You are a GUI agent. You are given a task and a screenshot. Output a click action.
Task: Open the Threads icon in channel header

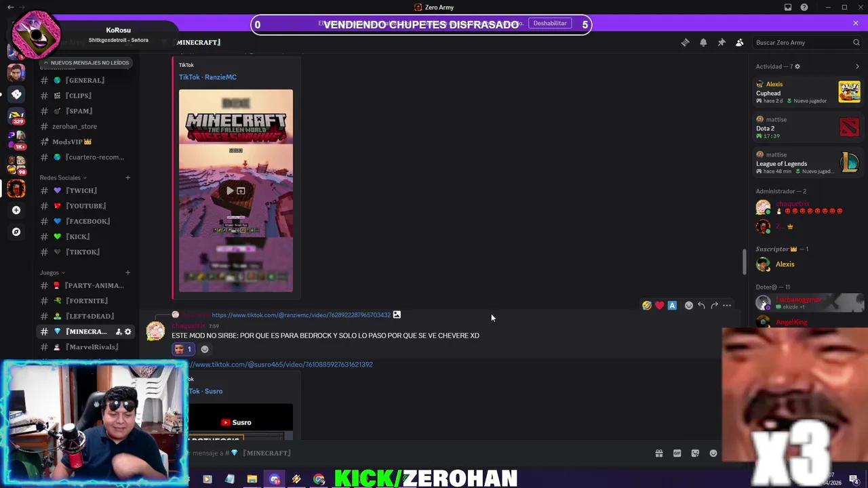point(685,42)
